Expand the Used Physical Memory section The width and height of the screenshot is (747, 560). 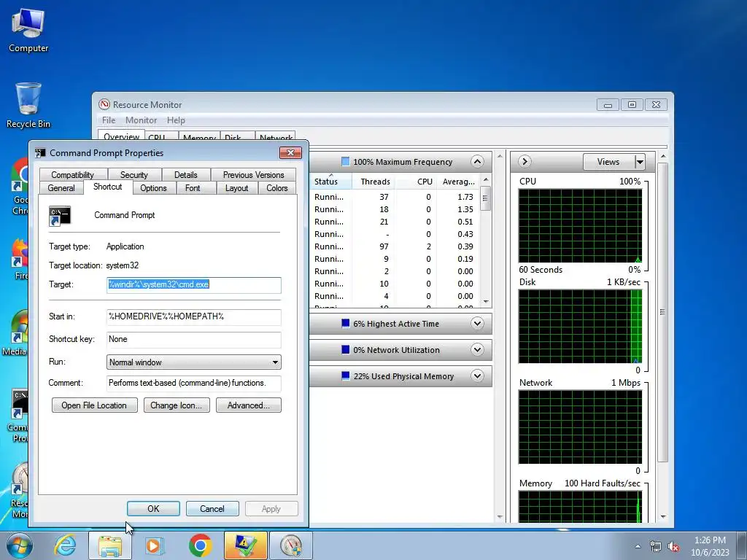click(477, 376)
